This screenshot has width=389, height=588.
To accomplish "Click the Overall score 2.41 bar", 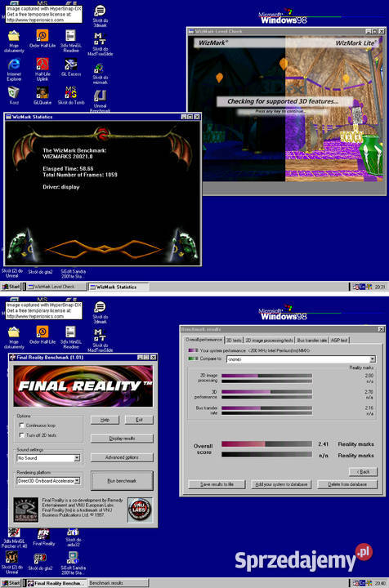I will pyautogui.click(x=266, y=444).
